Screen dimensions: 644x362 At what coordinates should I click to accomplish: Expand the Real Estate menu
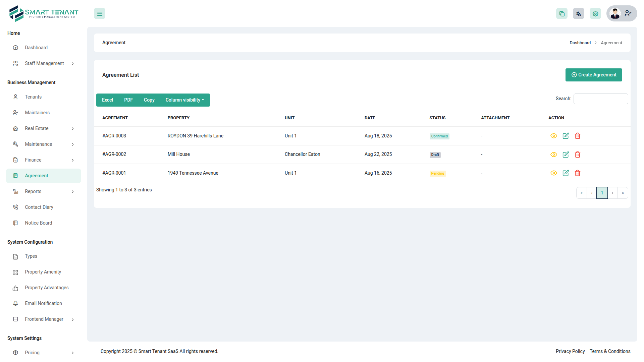pyautogui.click(x=37, y=128)
